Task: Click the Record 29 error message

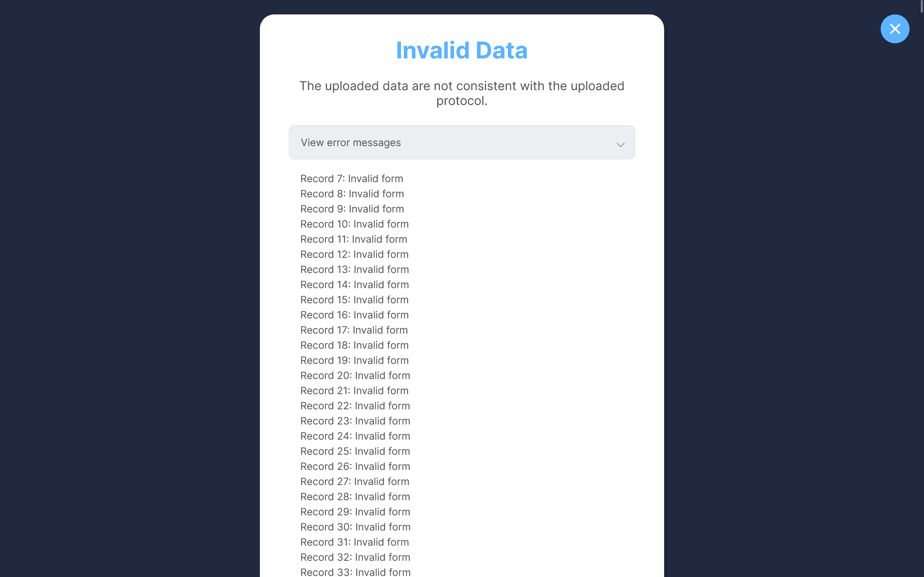Action: [x=355, y=512]
